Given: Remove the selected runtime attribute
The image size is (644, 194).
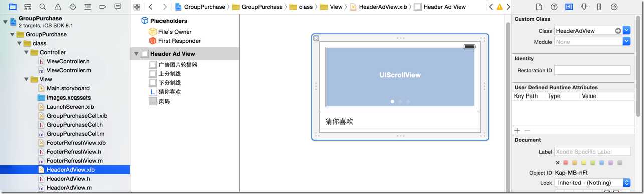Looking at the screenshot, I should pyautogui.click(x=527, y=130).
